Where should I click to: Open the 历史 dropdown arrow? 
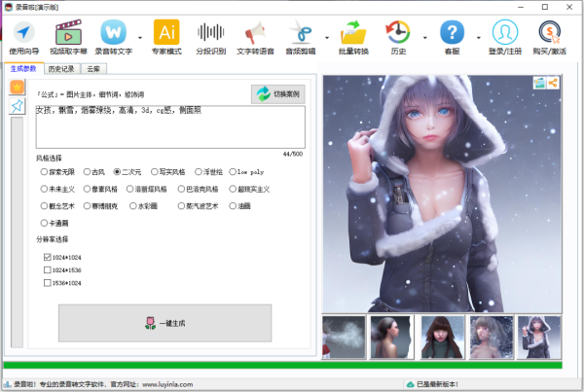[x=424, y=39]
